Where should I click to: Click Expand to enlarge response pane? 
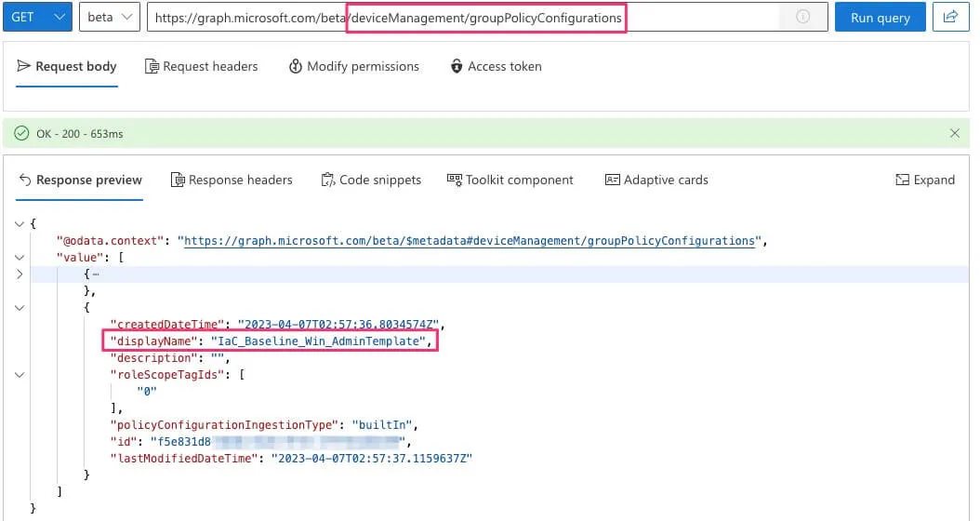[925, 180]
